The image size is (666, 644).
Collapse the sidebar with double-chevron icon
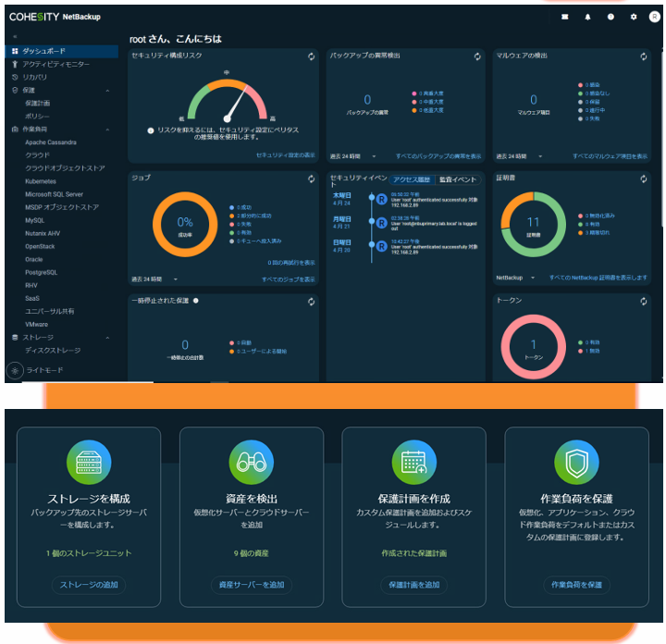(x=15, y=37)
